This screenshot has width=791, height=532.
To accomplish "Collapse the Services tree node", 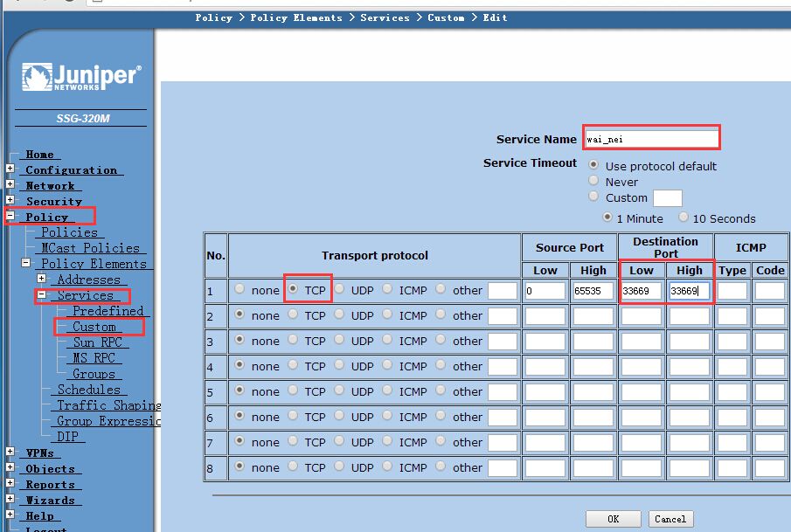I will [x=41, y=296].
